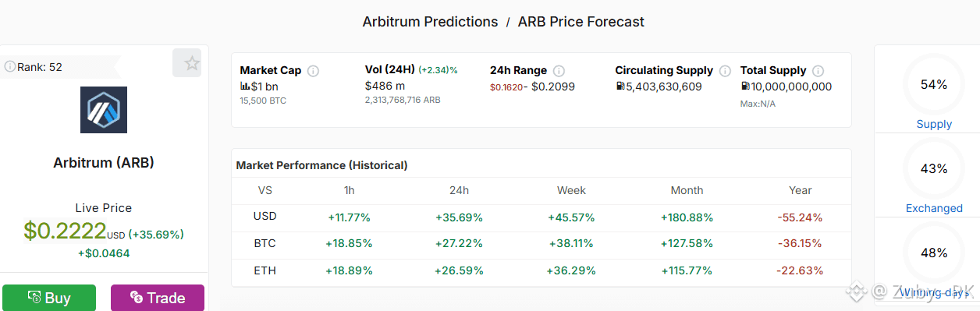Click the 54% circular progress gauge

(934, 84)
